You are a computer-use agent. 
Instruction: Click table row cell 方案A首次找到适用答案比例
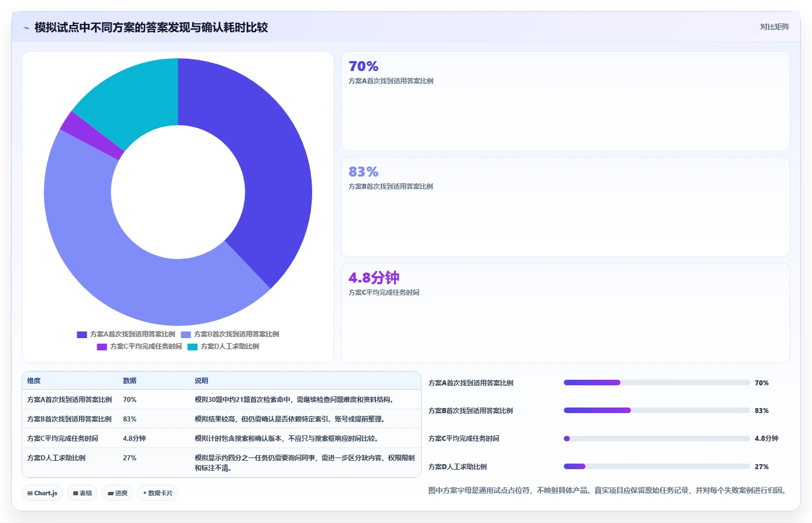point(69,400)
